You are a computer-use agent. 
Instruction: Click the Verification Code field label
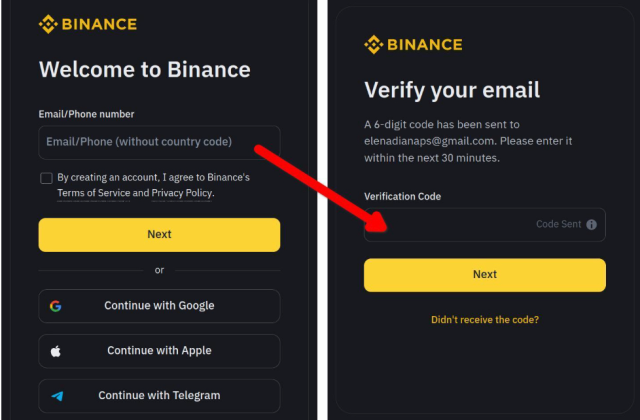pos(402,197)
